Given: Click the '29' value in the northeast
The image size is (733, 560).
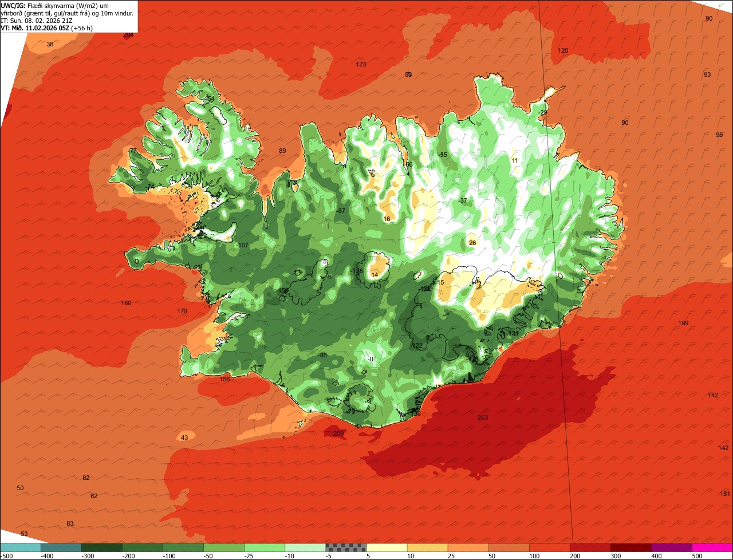Looking at the screenshot, I should click(x=543, y=112).
